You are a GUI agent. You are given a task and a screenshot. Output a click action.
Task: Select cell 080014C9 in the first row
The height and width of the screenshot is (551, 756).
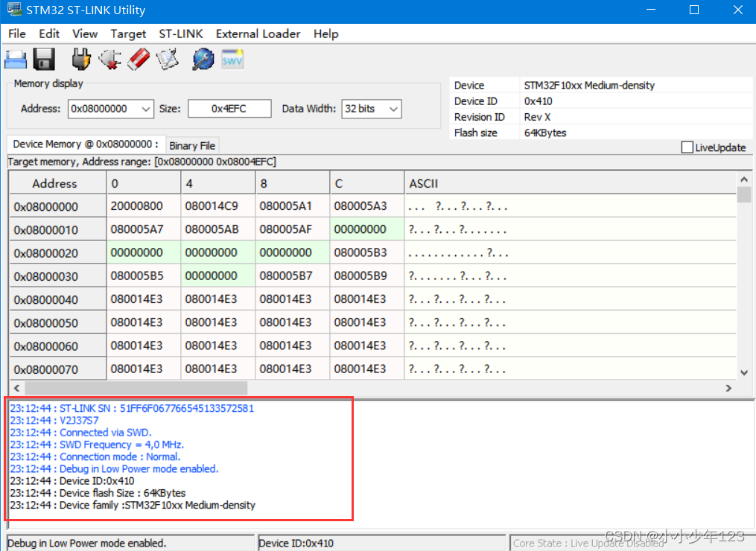tap(218, 206)
